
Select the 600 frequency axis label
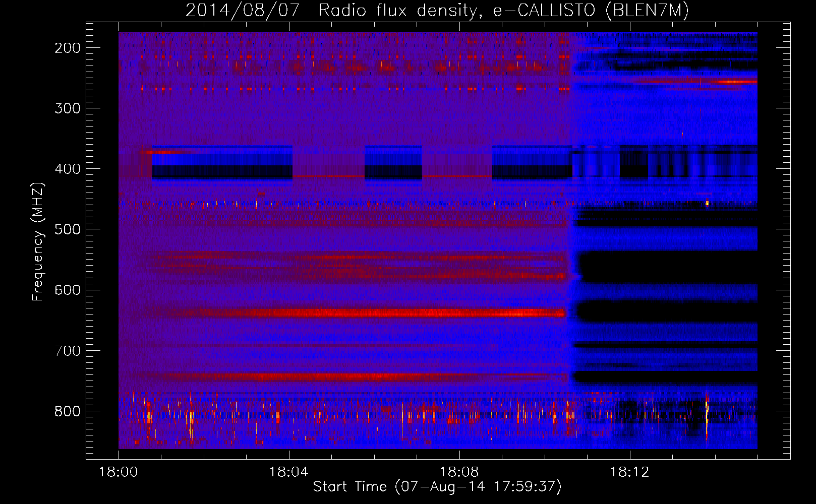point(68,290)
